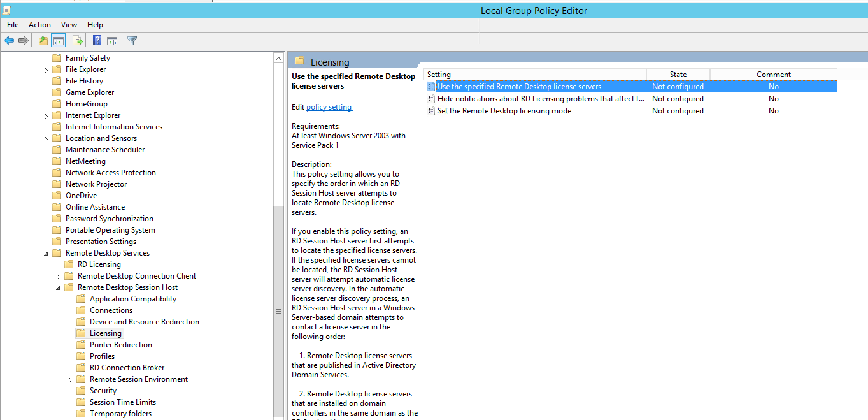This screenshot has width=868, height=420.
Task: Toggle the Show/Hide Console Tree button
Action: tap(59, 41)
